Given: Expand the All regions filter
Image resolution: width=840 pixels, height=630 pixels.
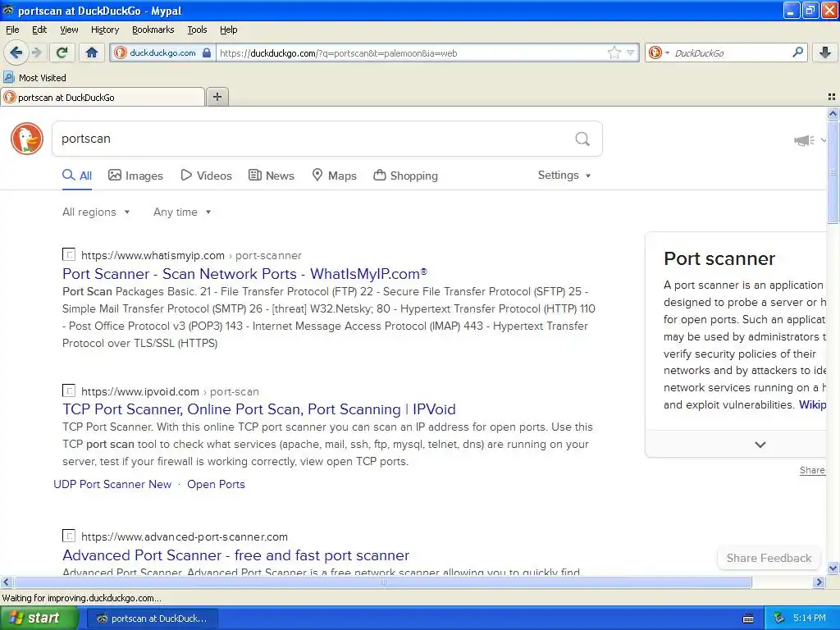Looking at the screenshot, I should [96, 212].
